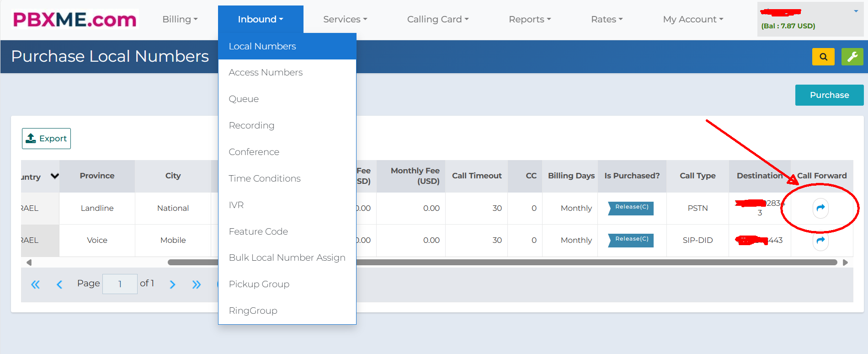Click call forward arrow for Landline row
This screenshot has width=868, height=354.
point(820,208)
